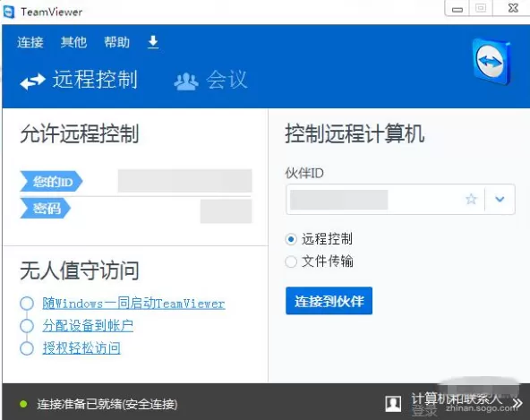
Task: Click the 无人值守访问 heading
Action: pos(80,270)
